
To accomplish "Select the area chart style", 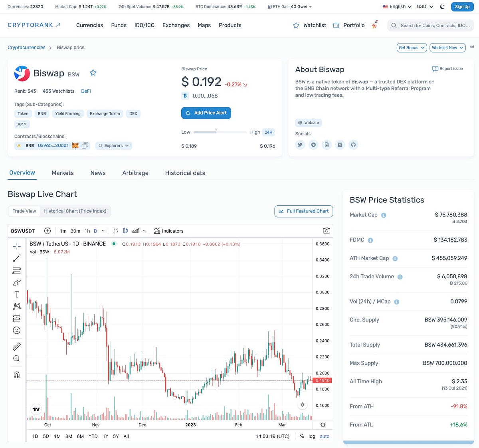I will click(135, 231).
